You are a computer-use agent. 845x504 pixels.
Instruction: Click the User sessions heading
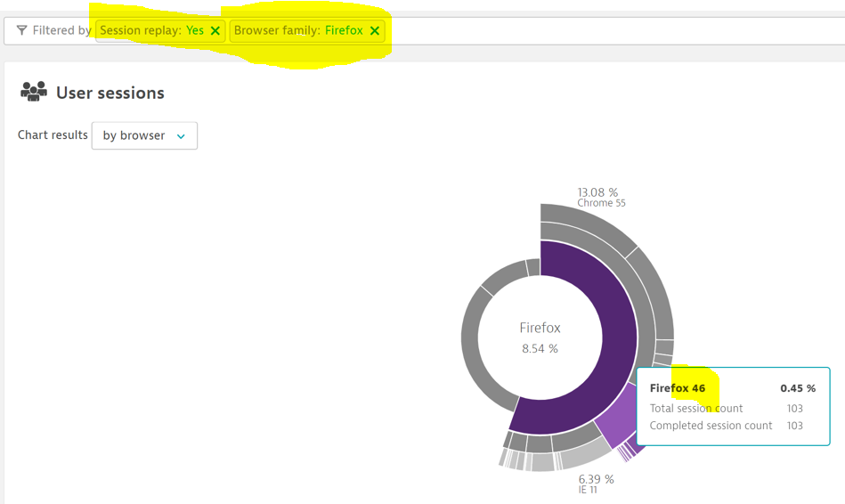110,93
